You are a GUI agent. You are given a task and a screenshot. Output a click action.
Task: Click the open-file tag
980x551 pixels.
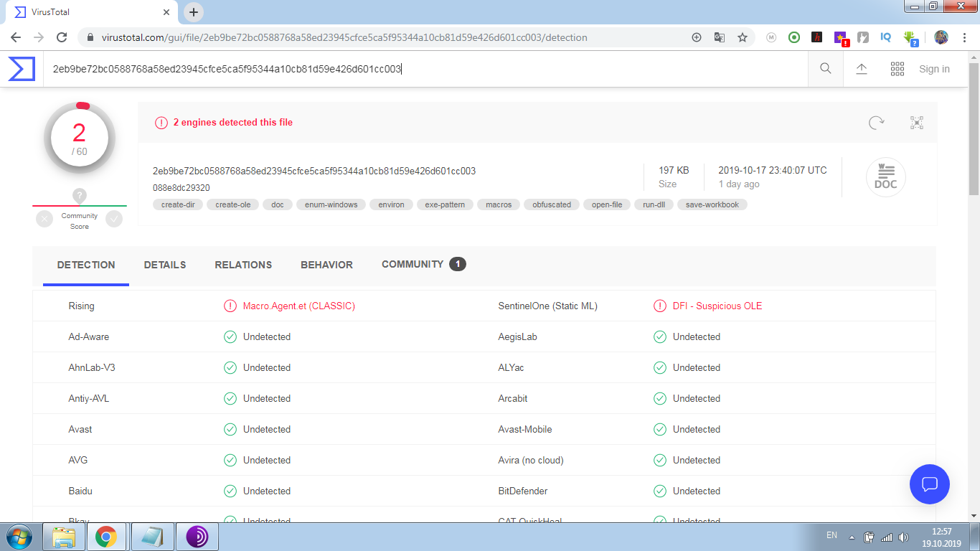click(607, 204)
